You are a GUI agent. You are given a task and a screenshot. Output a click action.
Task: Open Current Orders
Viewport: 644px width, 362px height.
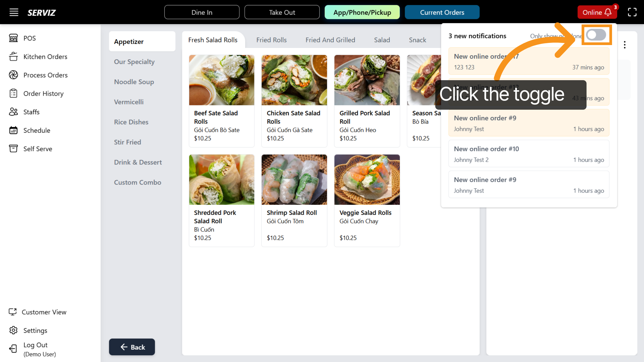coord(442,12)
